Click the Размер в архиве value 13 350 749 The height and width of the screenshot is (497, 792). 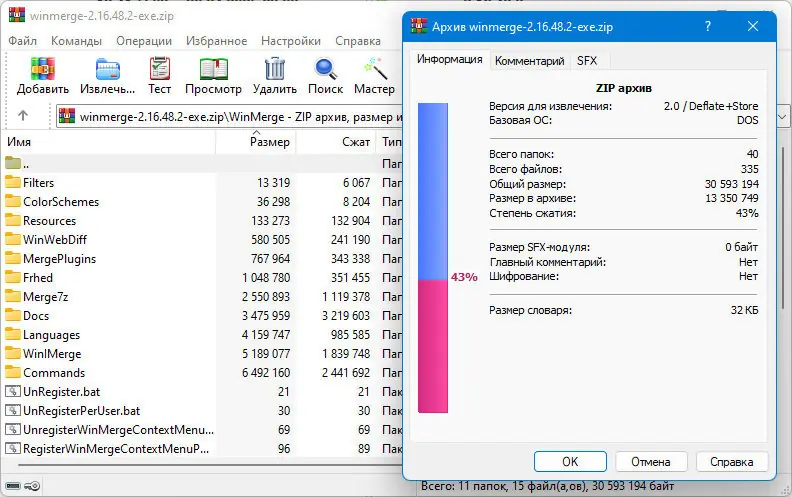pyautogui.click(x=732, y=198)
